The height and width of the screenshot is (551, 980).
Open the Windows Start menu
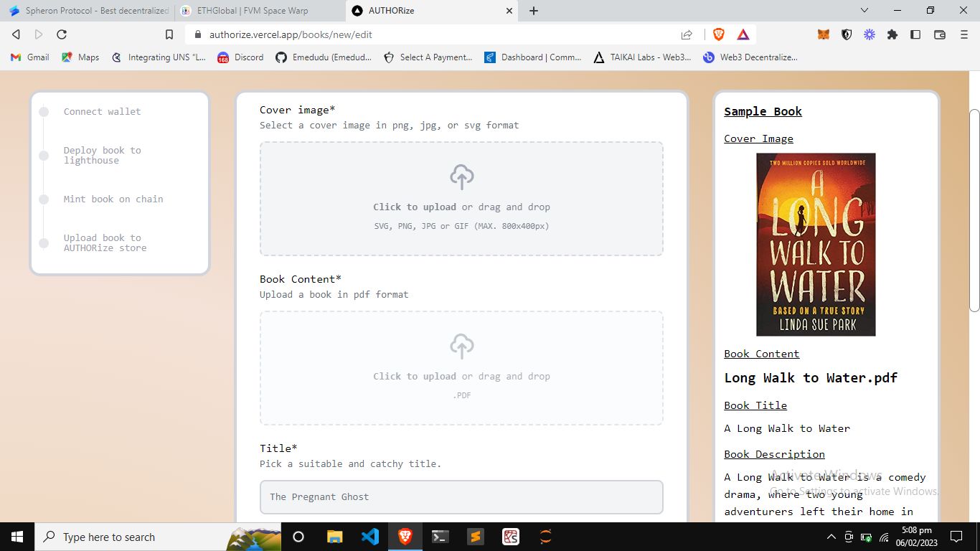click(x=17, y=537)
